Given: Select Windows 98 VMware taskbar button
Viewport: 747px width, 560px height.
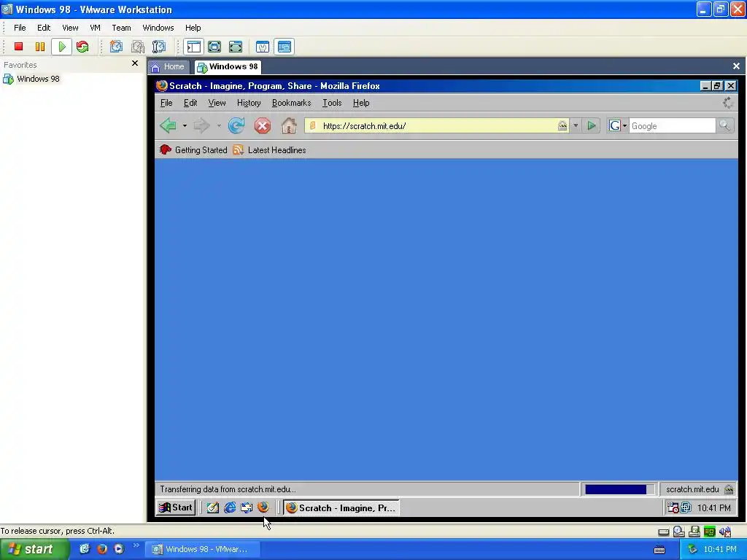Looking at the screenshot, I should pos(202,549).
